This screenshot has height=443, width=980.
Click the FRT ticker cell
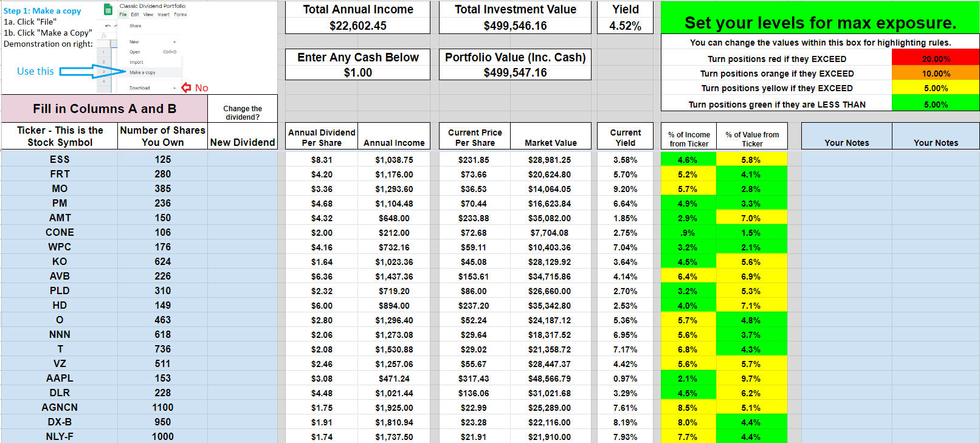pyautogui.click(x=60, y=174)
